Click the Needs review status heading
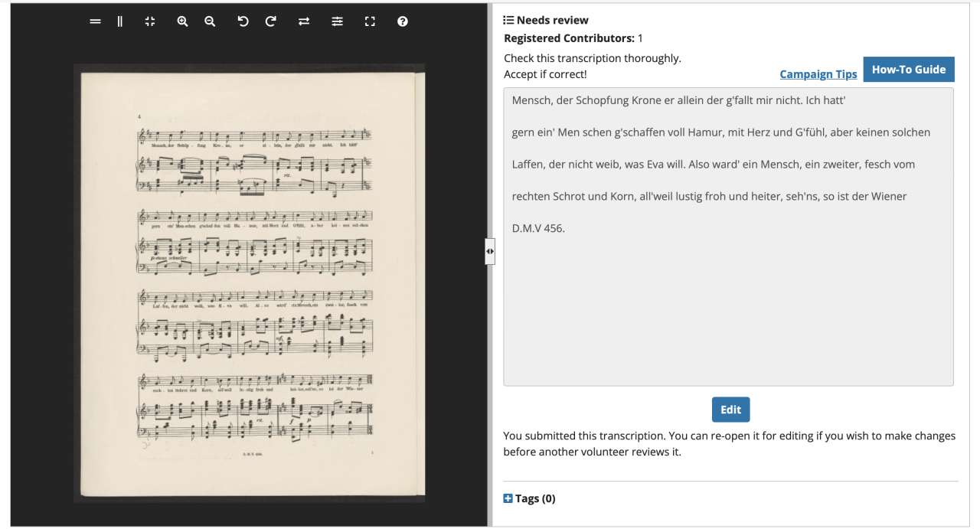The height and width of the screenshot is (529, 980). coord(552,20)
